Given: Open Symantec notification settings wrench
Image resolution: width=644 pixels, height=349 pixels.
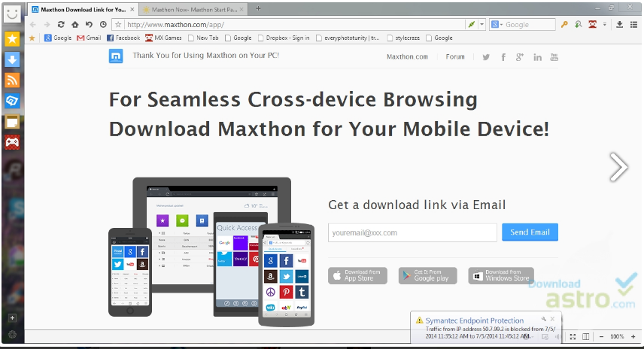Looking at the screenshot, I should coord(543,319).
